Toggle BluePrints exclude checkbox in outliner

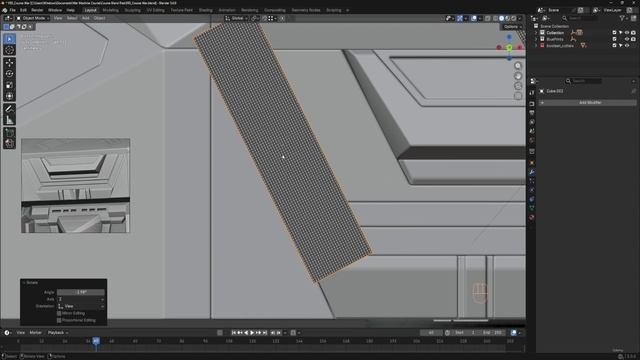pyautogui.click(x=614, y=39)
